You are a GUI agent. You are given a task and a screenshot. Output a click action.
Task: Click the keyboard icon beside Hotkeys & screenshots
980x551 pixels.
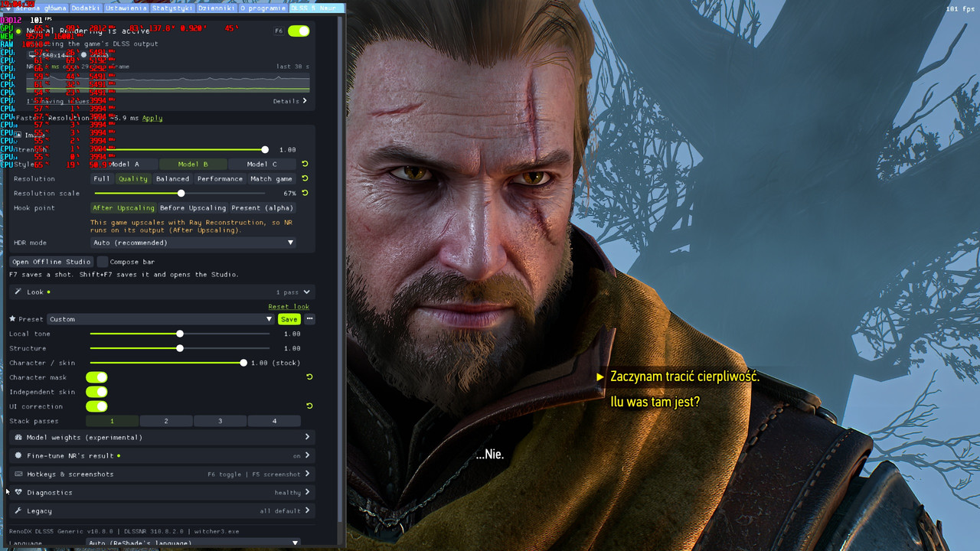(x=18, y=474)
